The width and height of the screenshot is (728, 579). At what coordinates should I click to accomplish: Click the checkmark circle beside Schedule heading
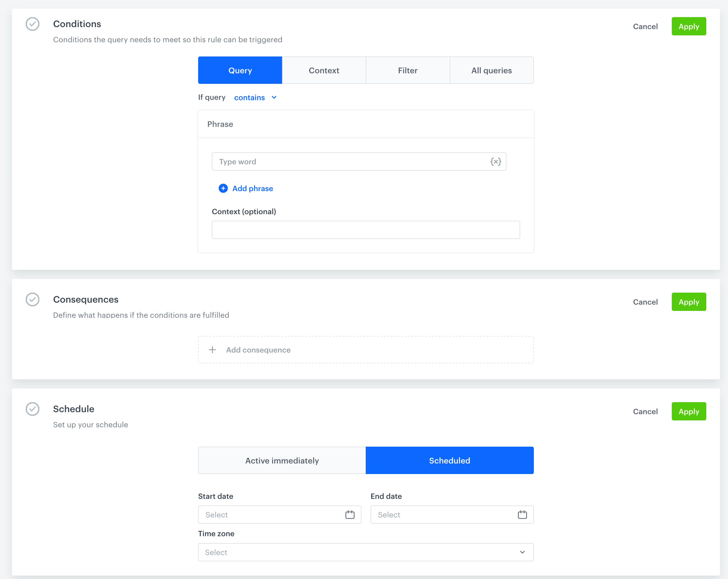[33, 409]
